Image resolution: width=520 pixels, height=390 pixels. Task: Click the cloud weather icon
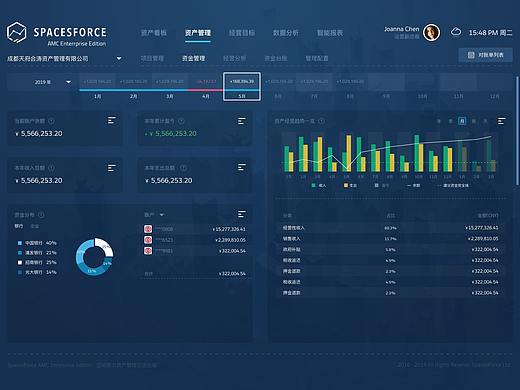pos(456,32)
